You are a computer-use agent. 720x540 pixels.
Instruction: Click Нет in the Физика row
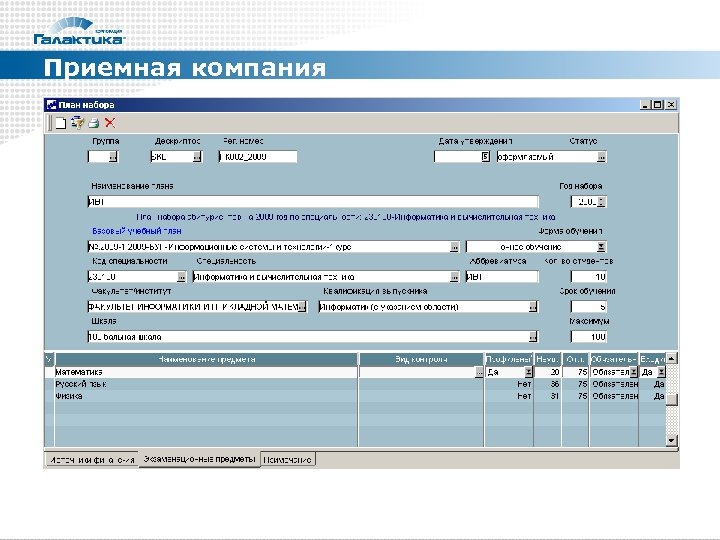524,396
